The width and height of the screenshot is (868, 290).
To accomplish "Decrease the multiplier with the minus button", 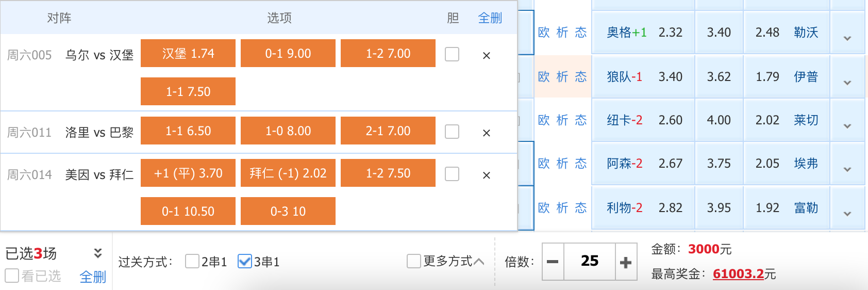I will (553, 262).
